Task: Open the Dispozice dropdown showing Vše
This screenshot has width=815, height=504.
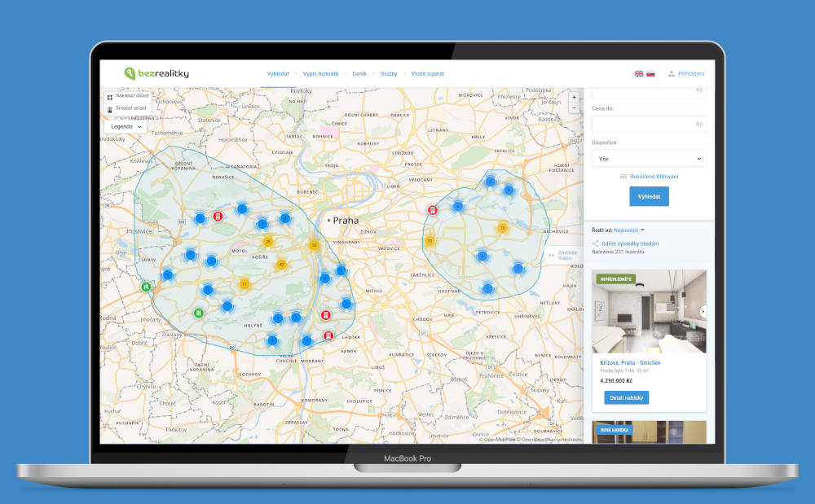Action: click(x=649, y=158)
